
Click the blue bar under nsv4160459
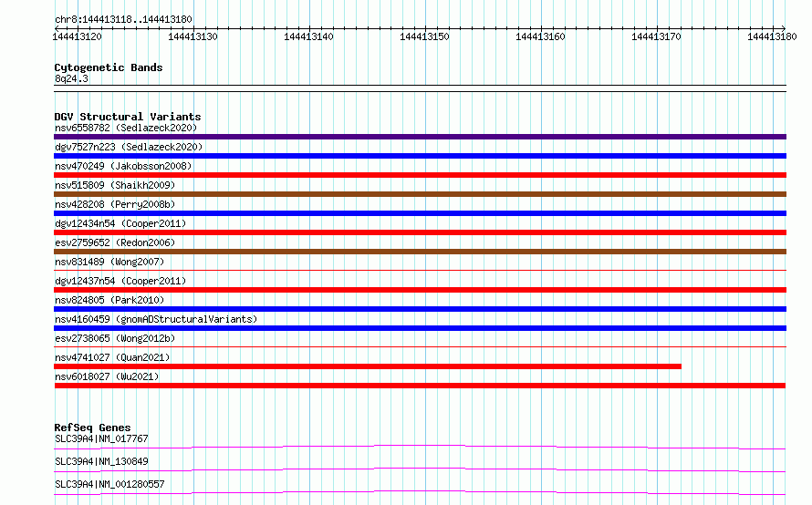420,328
